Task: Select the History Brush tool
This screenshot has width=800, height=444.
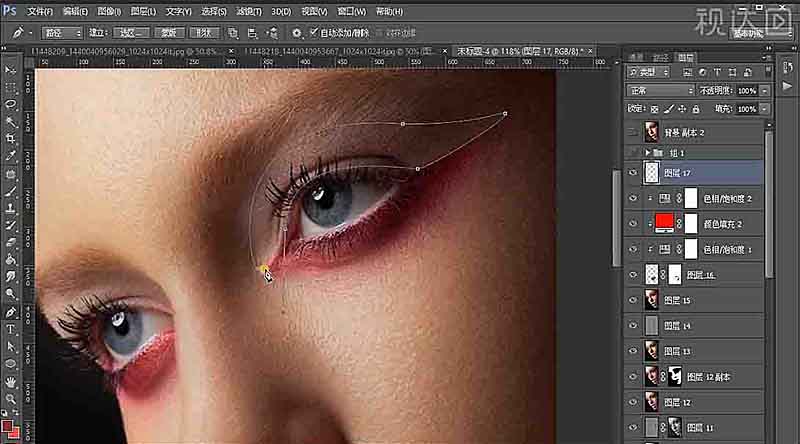Action: (x=10, y=226)
